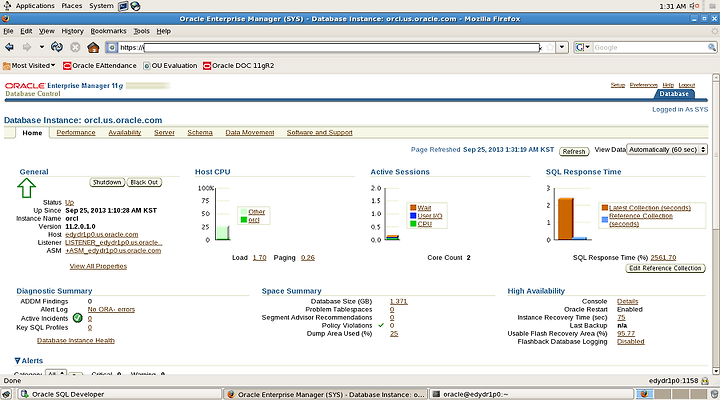Click the green database status up arrow
The image size is (720, 400).
coord(26,188)
